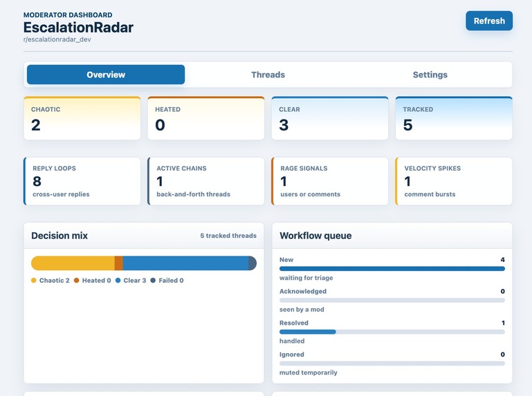Open the Chaotic count card
Viewport: 532px width, 396px height.
pyautogui.click(x=82, y=118)
